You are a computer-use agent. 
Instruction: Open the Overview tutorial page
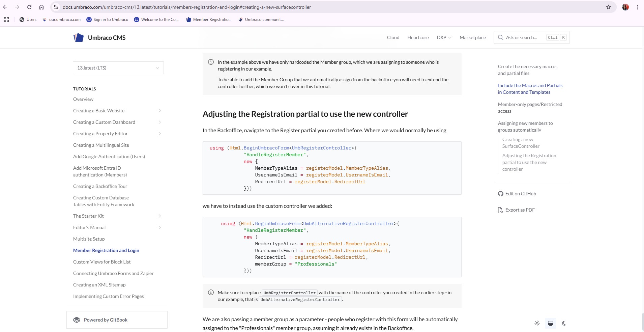[83, 99]
